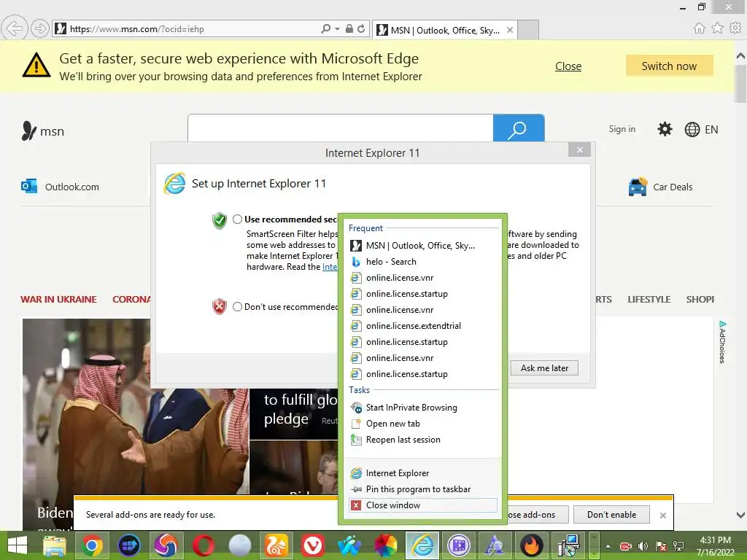Open MSN settings gear icon
The image size is (747, 560).
point(665,129)
